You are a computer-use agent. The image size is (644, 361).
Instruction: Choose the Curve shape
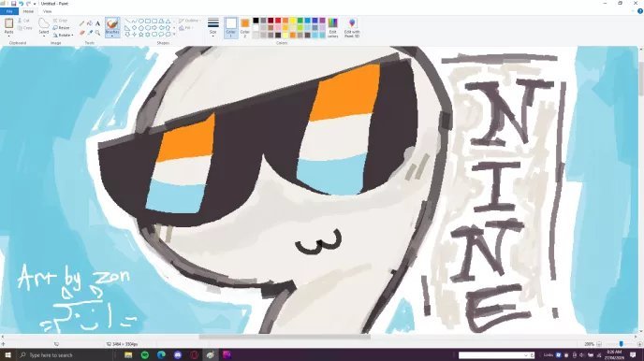[134, 21]
